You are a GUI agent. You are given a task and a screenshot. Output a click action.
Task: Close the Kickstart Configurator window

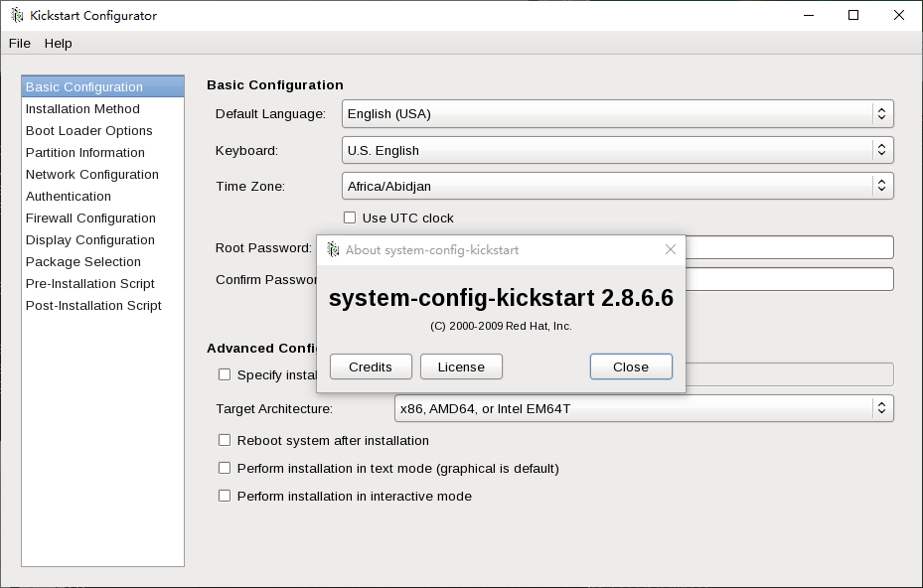(899, 15)
